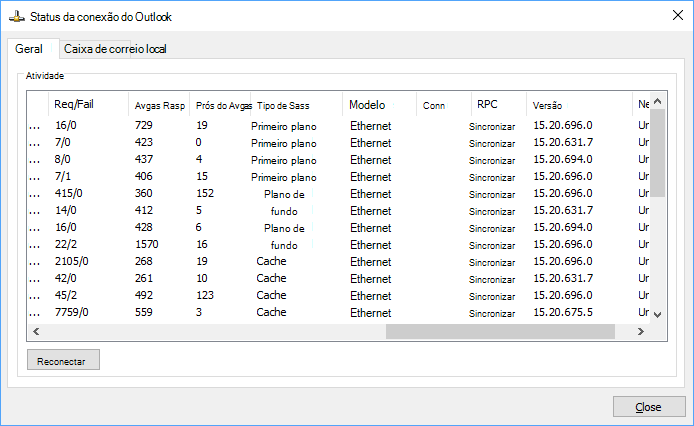Select the row with Req/Fail 8/0
Screen dimensions: 694x426
click(x=338, y=159)
